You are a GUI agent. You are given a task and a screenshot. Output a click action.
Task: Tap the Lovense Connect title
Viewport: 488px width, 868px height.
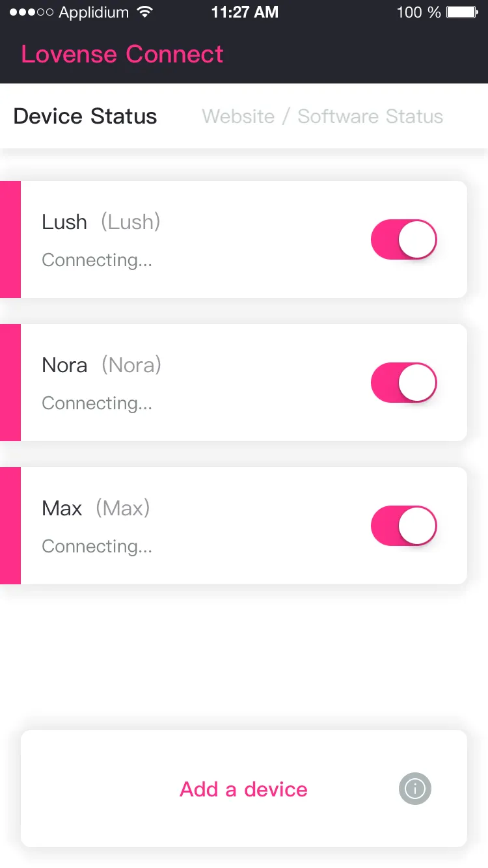click(x=122, y=54)
